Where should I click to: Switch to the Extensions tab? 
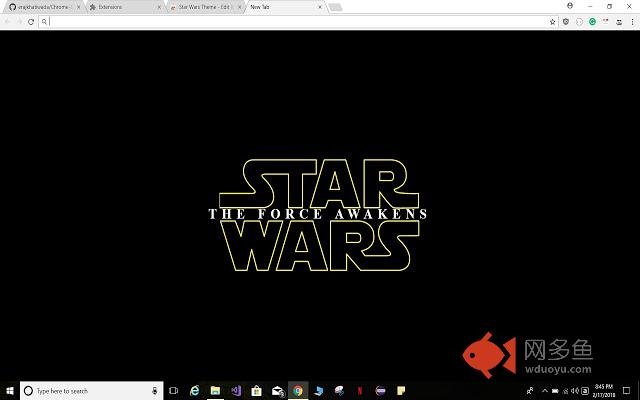pyautogui.click(x=120, y=7)
